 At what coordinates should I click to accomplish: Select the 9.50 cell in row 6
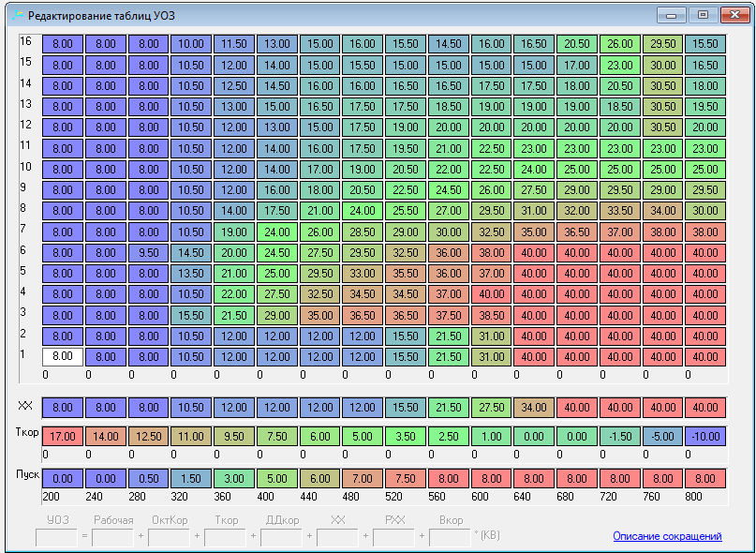click(x=148, y=252)
